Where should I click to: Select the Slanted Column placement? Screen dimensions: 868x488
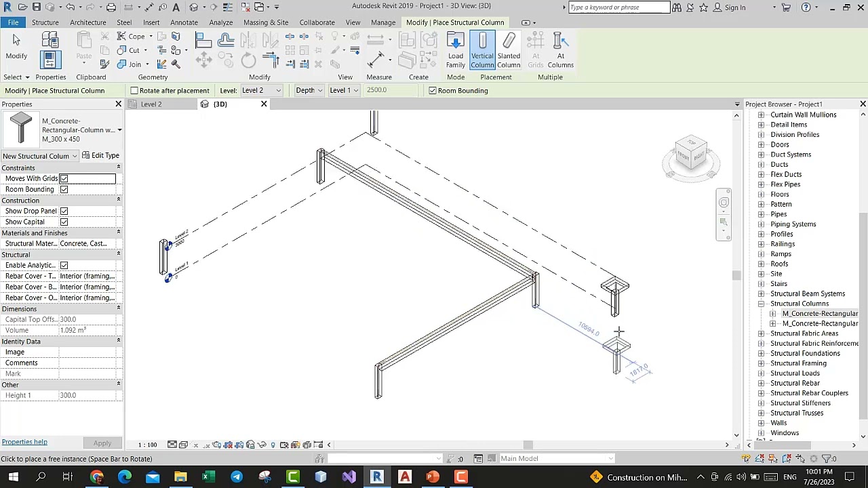pos(509,51)
